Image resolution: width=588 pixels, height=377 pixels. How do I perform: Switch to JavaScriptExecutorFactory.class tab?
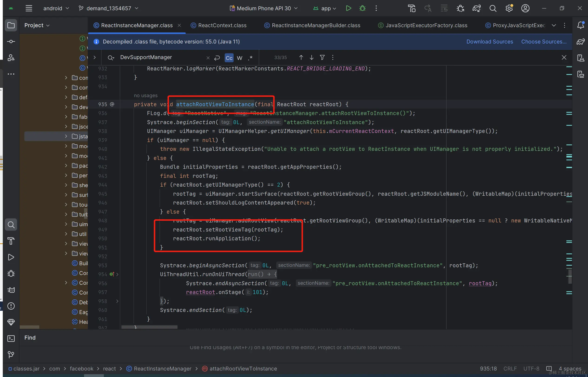click(426, 26)
